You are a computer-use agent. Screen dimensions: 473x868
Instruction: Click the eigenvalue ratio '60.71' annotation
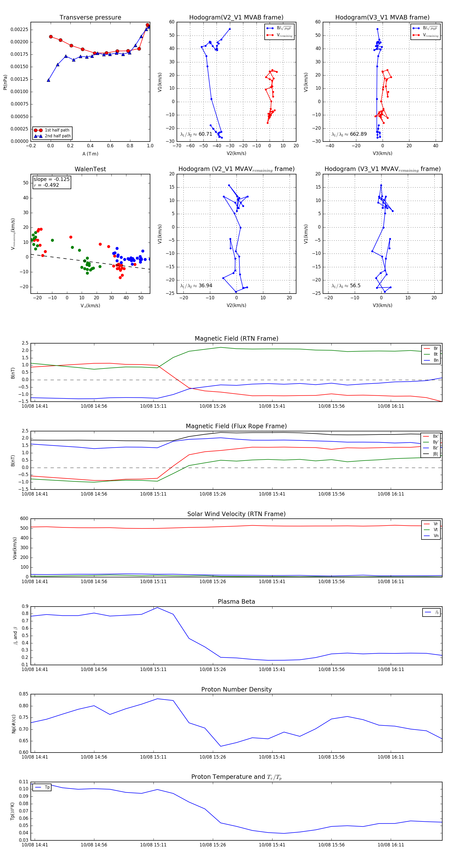[196, 134]
